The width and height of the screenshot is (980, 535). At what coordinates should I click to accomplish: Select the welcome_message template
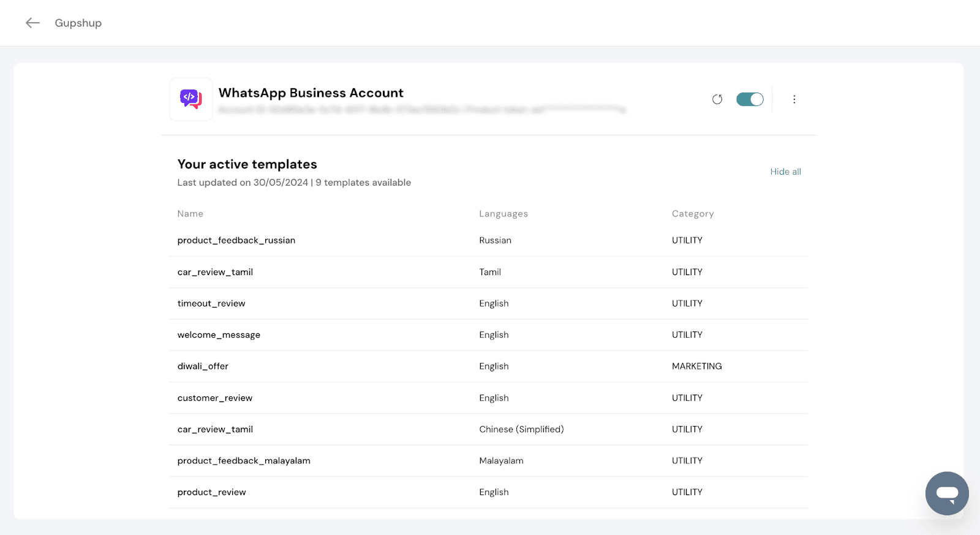[x=219, y=335]
